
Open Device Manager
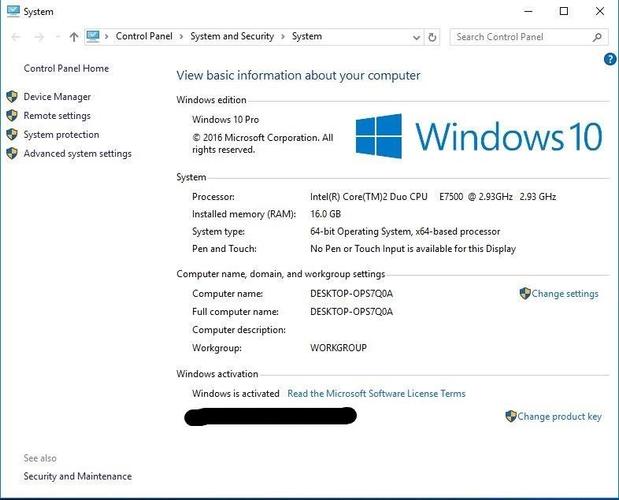[x=57, y=97]
